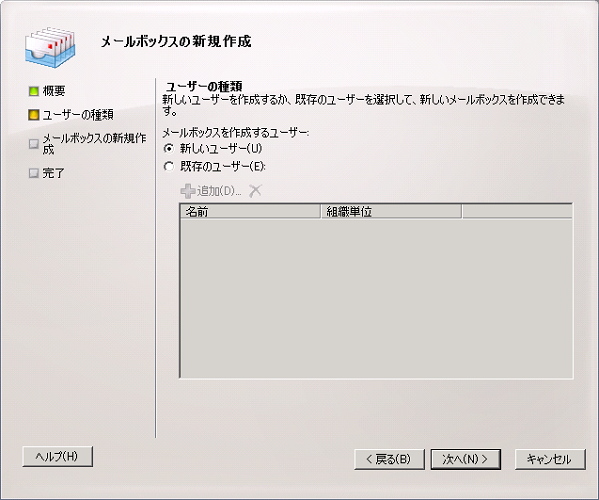
Task: Click the ヘルプ(H) button
Action: [x=58, y=456]
